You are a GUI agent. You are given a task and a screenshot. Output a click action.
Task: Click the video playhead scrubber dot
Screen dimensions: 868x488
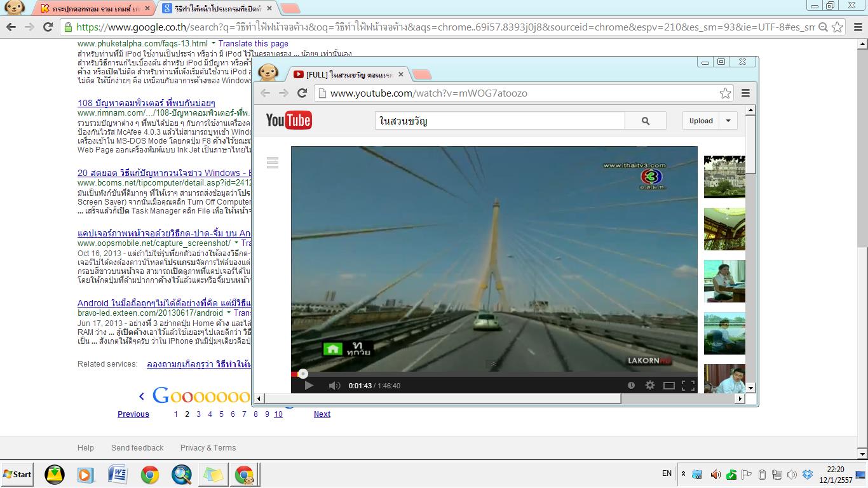click(303, 374)
